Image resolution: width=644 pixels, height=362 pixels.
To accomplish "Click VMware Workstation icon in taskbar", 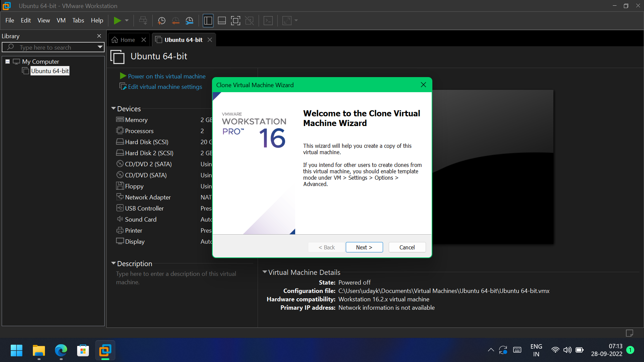I will [105, 351].
